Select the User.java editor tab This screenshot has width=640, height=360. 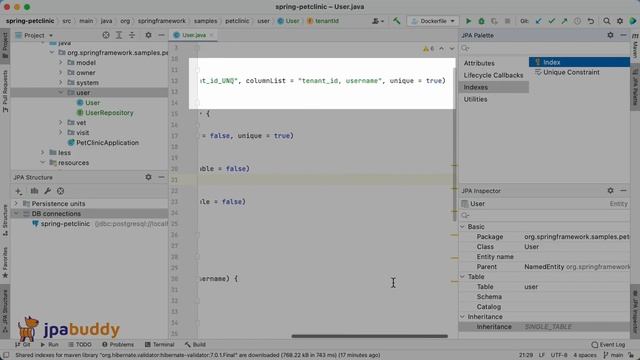(x=193, y=35)
